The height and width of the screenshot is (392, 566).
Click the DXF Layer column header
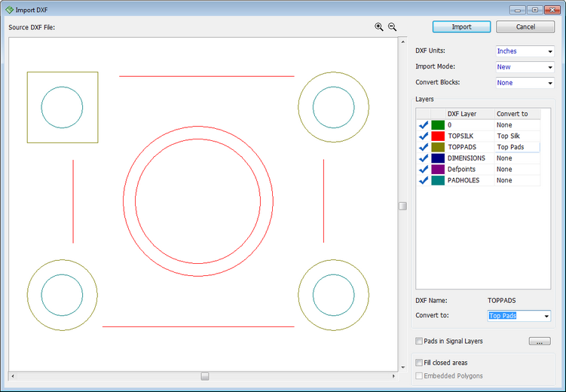coord(470,114)
